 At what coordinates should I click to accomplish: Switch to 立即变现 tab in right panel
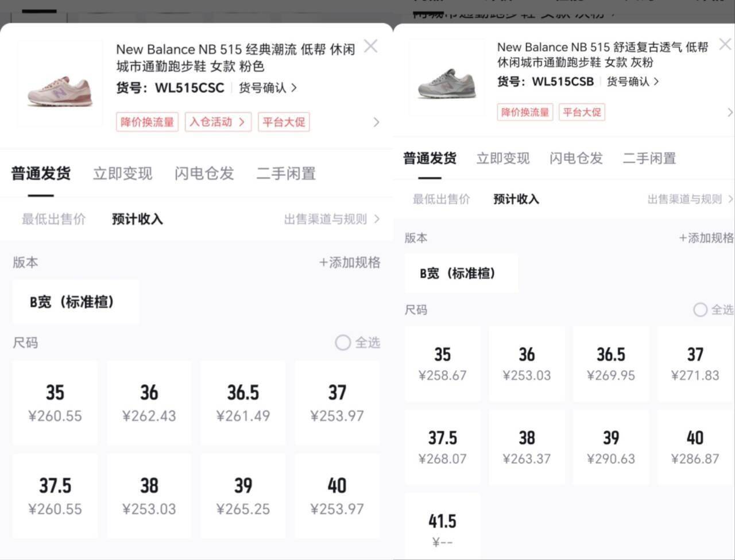(x=503, y=158)
